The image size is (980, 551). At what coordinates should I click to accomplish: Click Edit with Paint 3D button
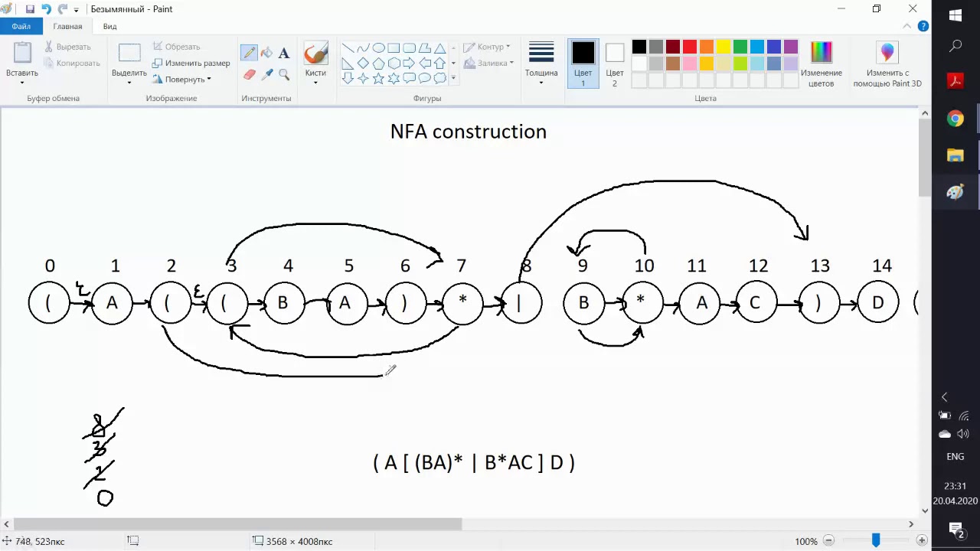pos(887,64)
